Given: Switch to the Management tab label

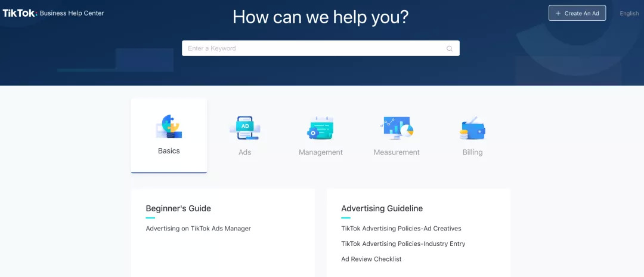Looking at the screenshot, I should click(321, 152).
